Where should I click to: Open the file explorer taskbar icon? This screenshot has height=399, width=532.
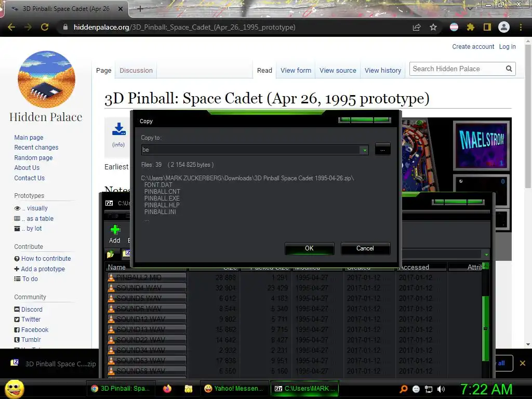click(188, 389)
